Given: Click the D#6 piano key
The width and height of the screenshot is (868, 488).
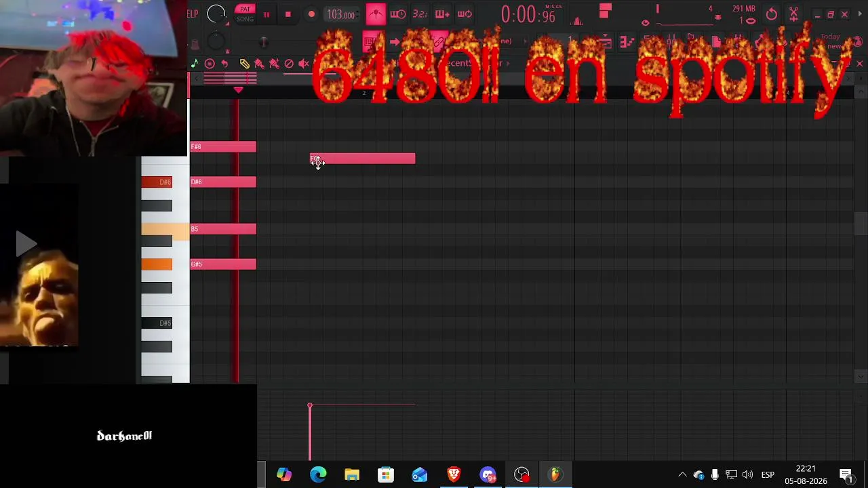Looking at the screenshot, I should [x=157, y=182].
